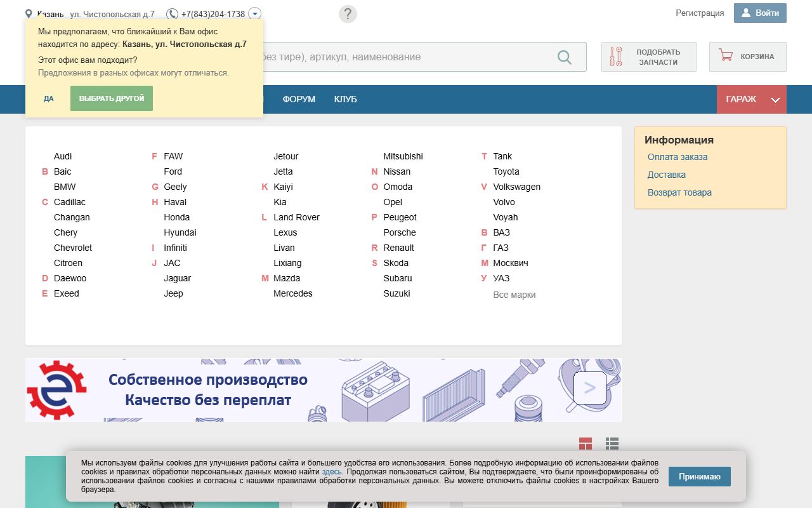Open the Доставка info link
The width and height of the screenshot is (812, 508).
[667, 175]
